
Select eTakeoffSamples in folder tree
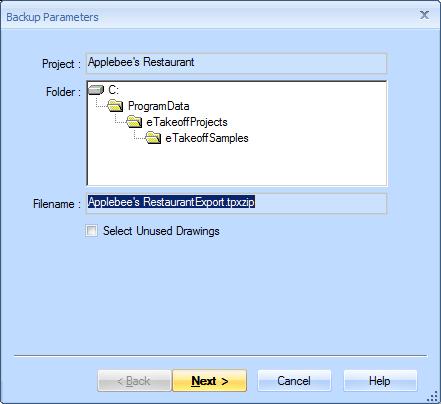click(207, 138)
